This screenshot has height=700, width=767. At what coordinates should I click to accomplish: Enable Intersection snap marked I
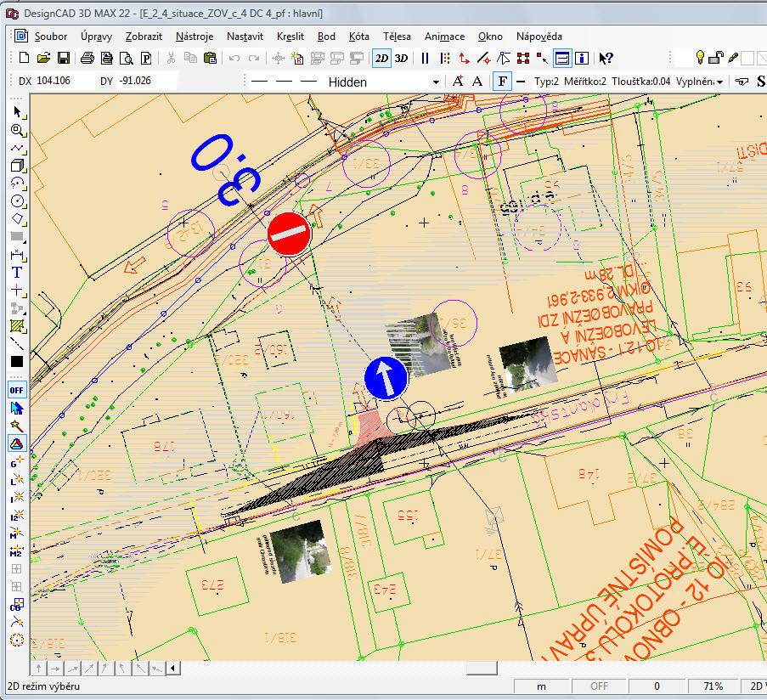click(17, 498)
